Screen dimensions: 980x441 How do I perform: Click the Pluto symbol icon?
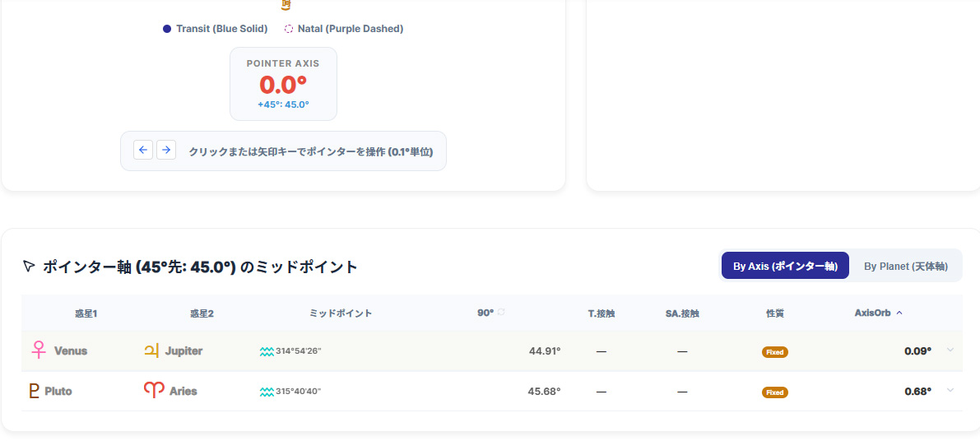pyautogui.click(x=34, y=391)
